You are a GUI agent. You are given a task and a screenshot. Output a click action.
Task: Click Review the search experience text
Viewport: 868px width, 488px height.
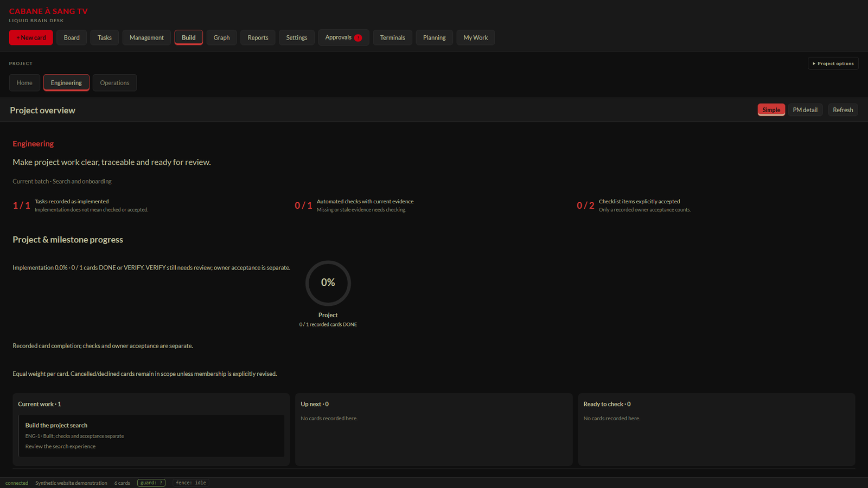(60, 446)
